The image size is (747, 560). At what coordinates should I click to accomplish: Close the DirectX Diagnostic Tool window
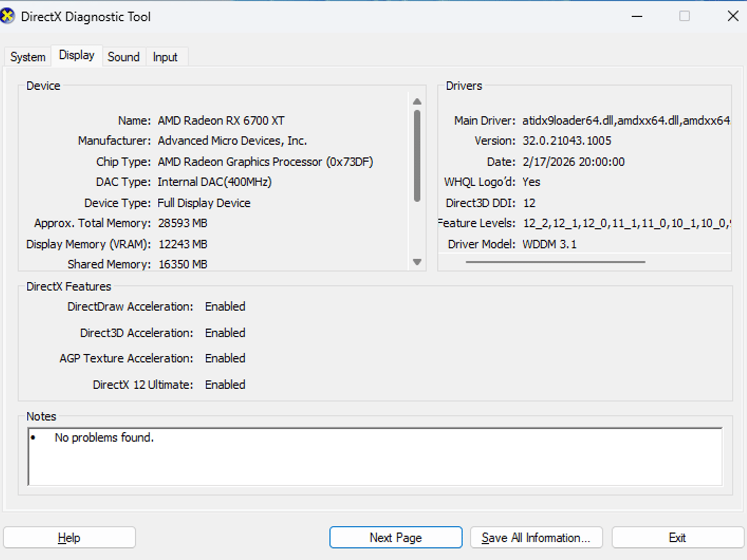(733, 16)
